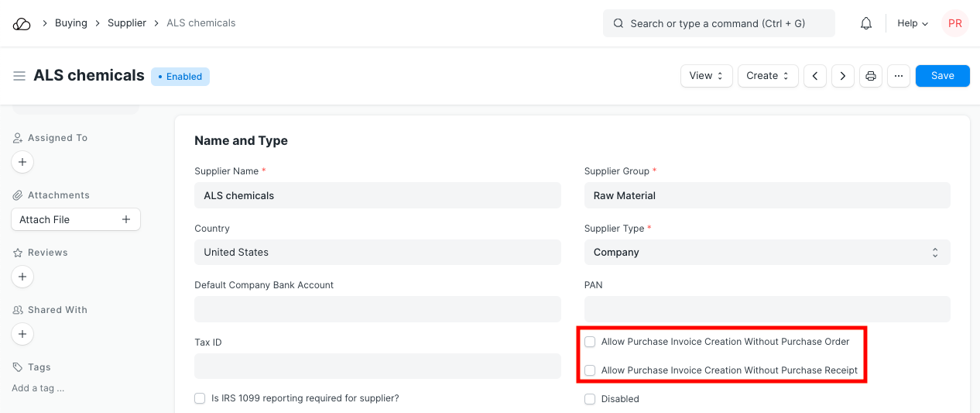Click the Tax ID input field

coord(377,367)
